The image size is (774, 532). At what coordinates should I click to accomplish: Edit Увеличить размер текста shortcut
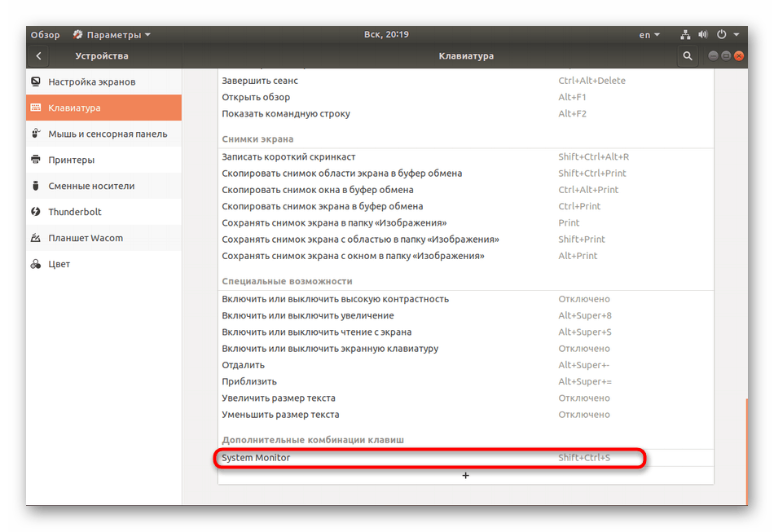pyautogui.click(x=465, y=398)
